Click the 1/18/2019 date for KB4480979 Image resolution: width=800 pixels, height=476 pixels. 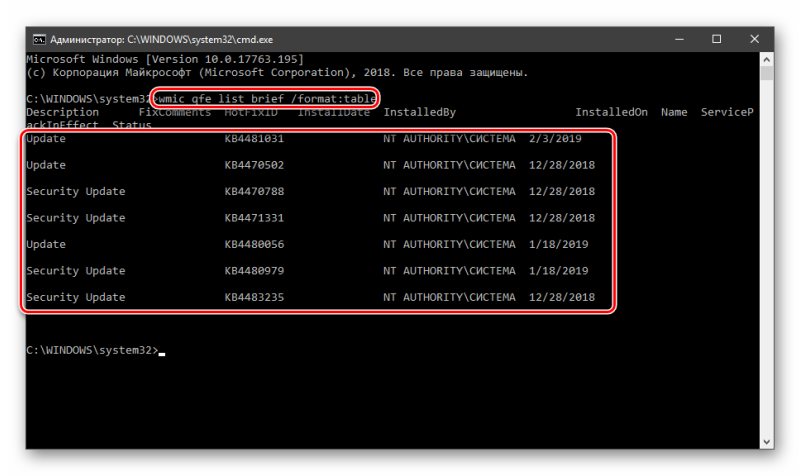click(x=558, y=271)
